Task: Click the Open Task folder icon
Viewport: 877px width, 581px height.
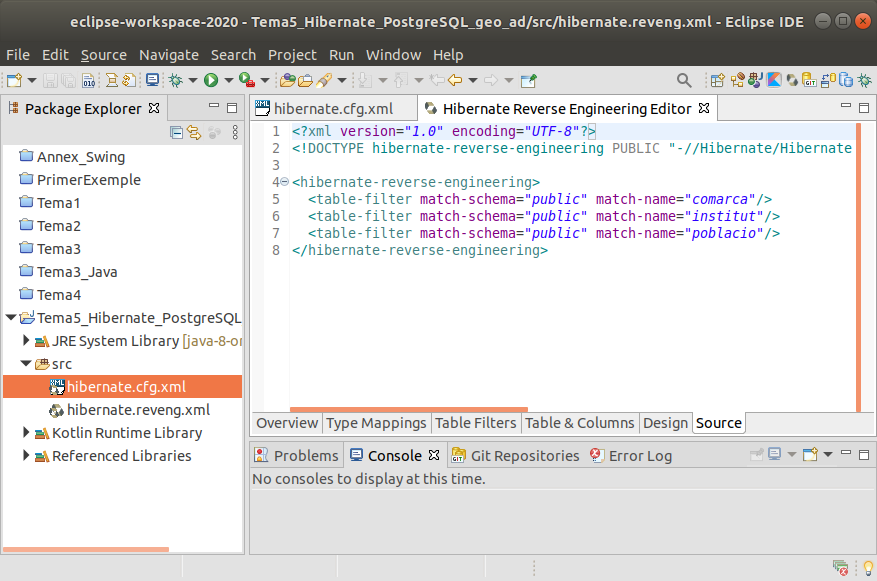Action: (x=305, y=81)
